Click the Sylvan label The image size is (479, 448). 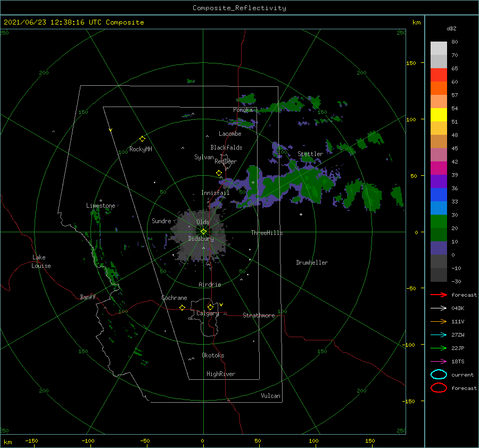tap(204, 157)
